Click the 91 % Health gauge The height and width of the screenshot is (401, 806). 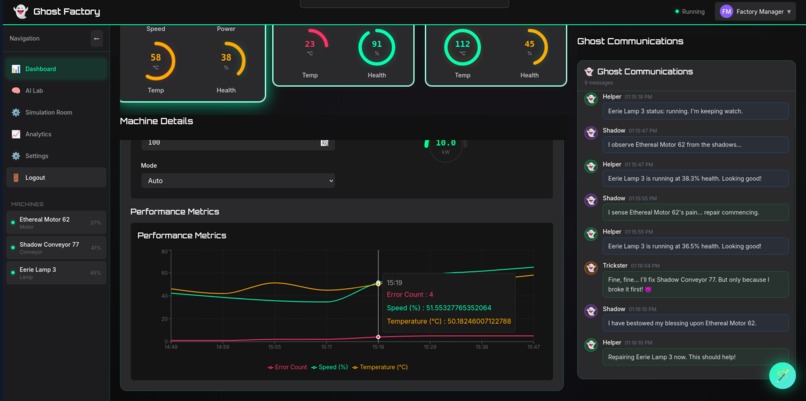click(377, 47)
